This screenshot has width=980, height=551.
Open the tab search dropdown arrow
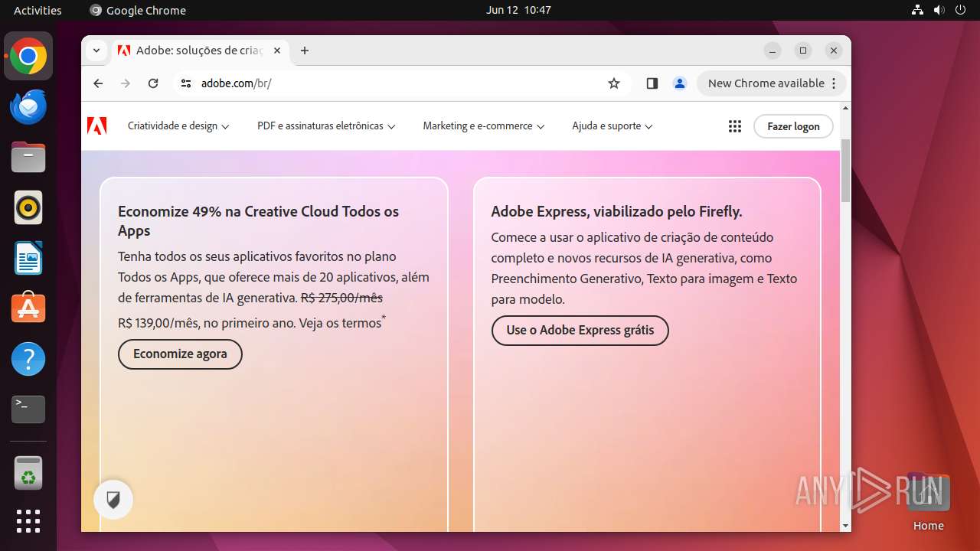(96, 51)
